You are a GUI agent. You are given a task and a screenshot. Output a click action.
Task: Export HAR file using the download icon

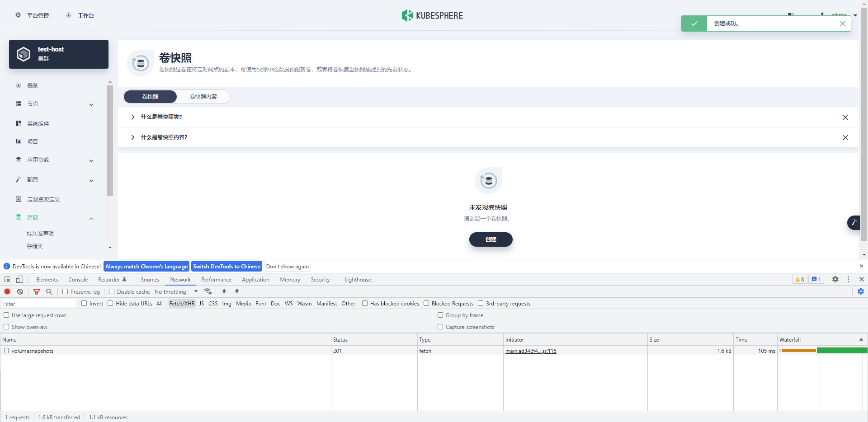236,291
